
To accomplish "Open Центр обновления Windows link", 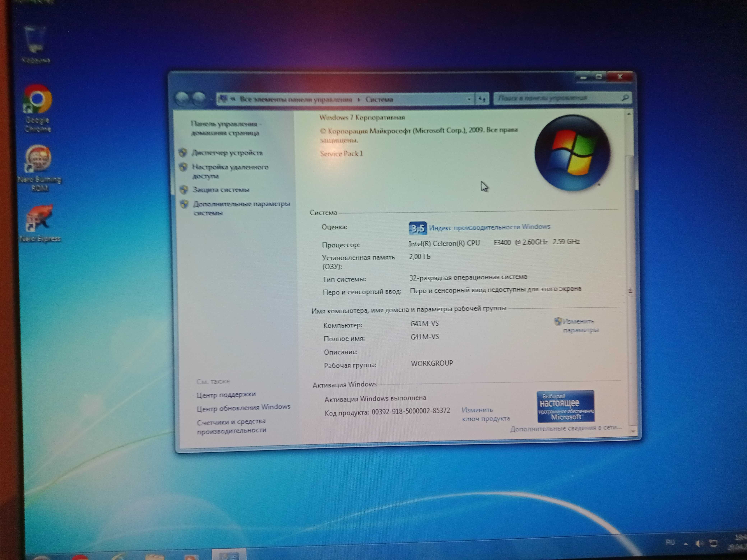I will (243, 407).
